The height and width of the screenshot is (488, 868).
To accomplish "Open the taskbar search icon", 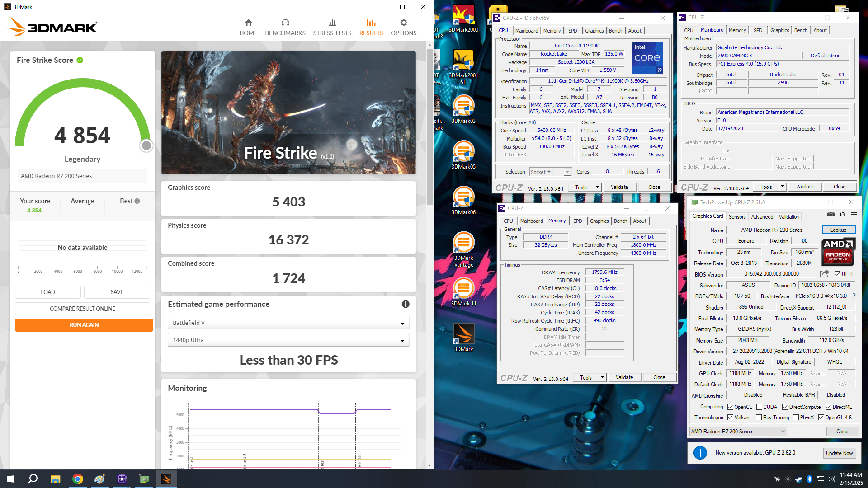I will tap(33, 479).
